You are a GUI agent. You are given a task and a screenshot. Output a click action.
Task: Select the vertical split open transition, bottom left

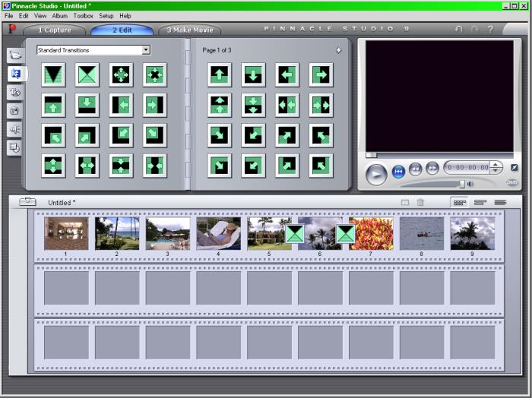point(53,166)
